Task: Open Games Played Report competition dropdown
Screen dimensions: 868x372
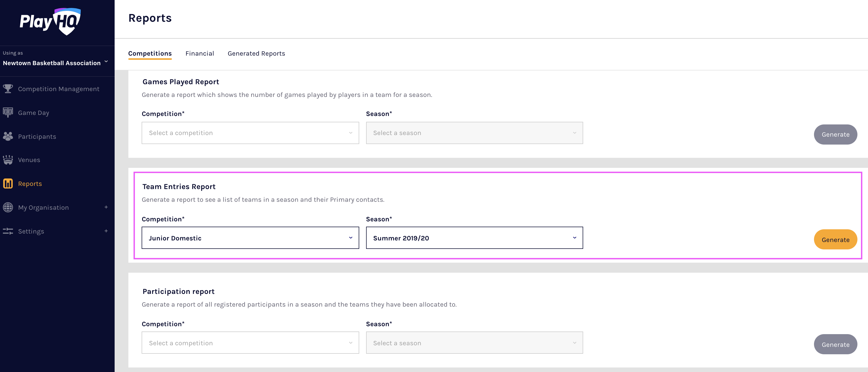Action: point(250,133)
